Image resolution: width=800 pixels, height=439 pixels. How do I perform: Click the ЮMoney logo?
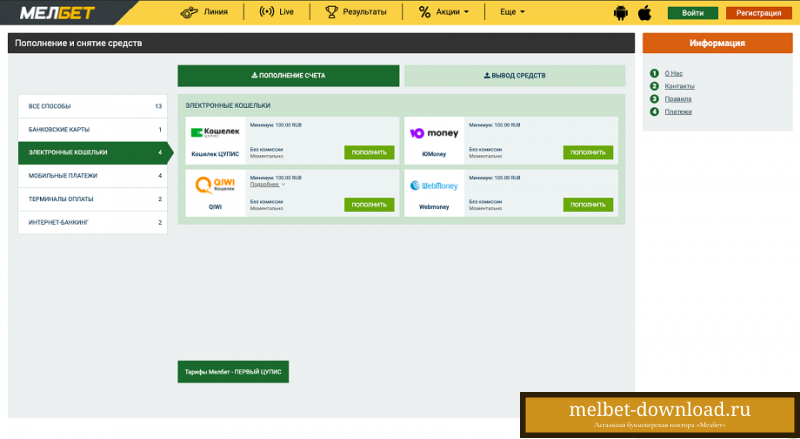coord(434,133)
